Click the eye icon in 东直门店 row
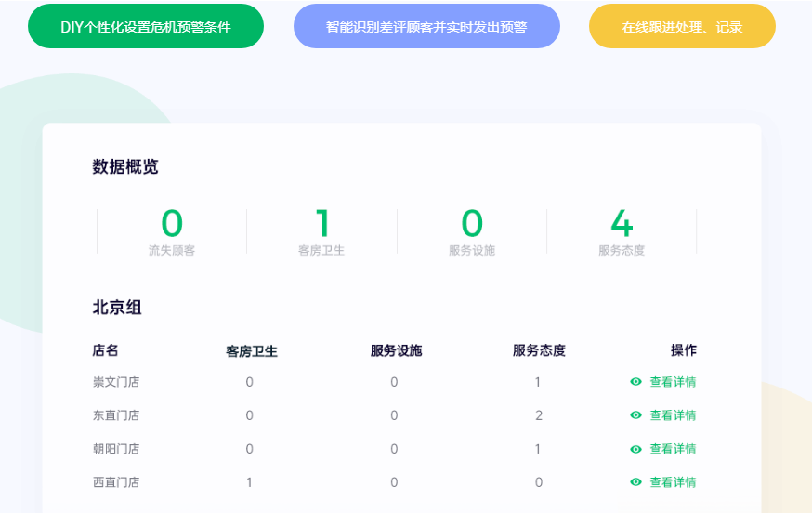 click(635, 415)
